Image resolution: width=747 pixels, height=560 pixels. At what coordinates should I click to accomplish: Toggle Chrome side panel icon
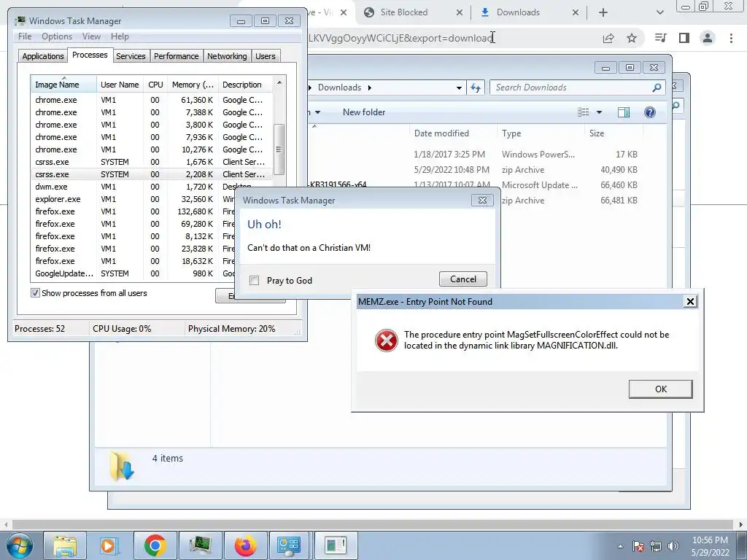(x=684, y=38)
